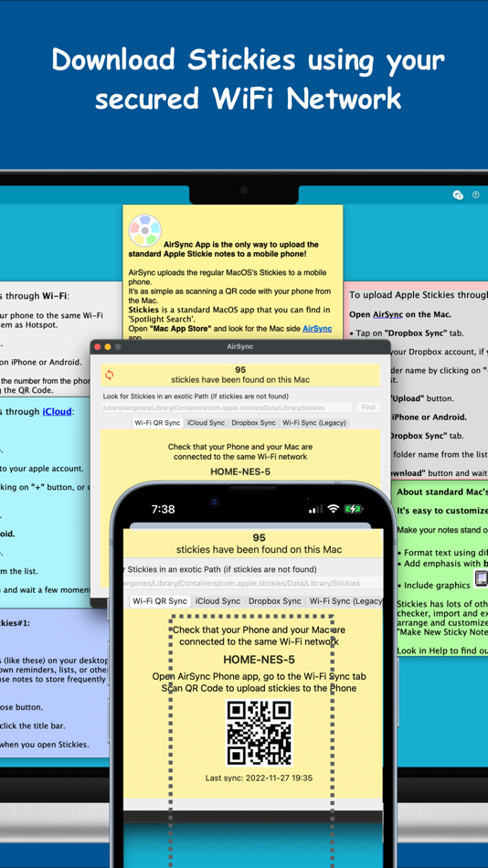Tap the Last sync: 2022-11-27 19:35 text

point(259,778)
